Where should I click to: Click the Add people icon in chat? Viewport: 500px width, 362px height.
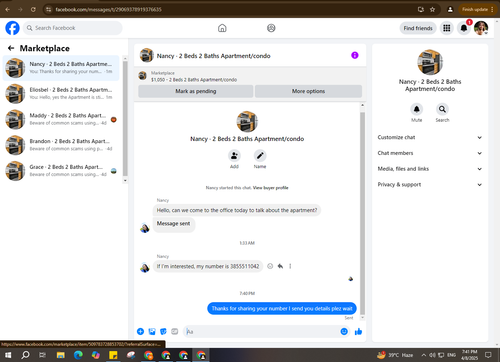(234, 156)
